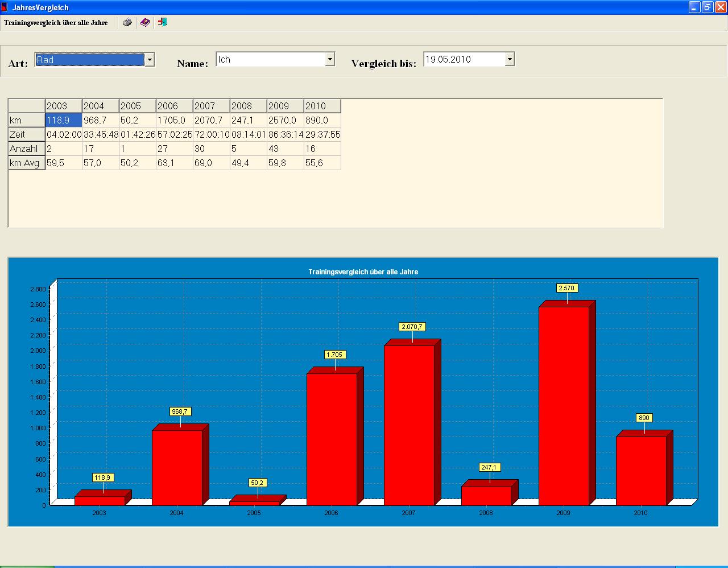Image resolution: width=728 pixels, height=568 pixels.
Task: Select the 2003 km cell 118,9
Action: 63,120
